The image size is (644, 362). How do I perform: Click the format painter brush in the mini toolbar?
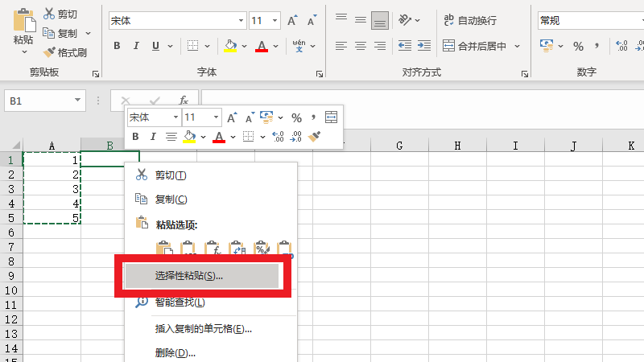click(315, 137)
